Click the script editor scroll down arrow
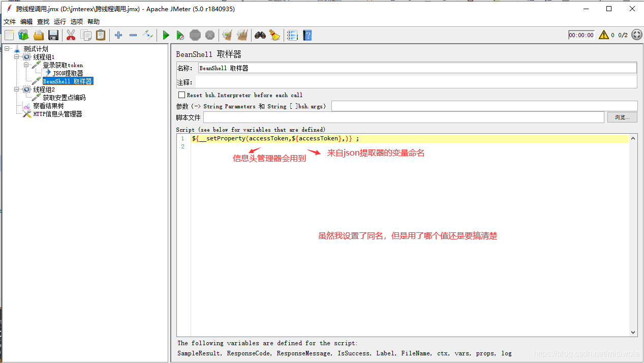Viewport: 644px width, 363px height. pyautogui.click(x=633, y=332)
